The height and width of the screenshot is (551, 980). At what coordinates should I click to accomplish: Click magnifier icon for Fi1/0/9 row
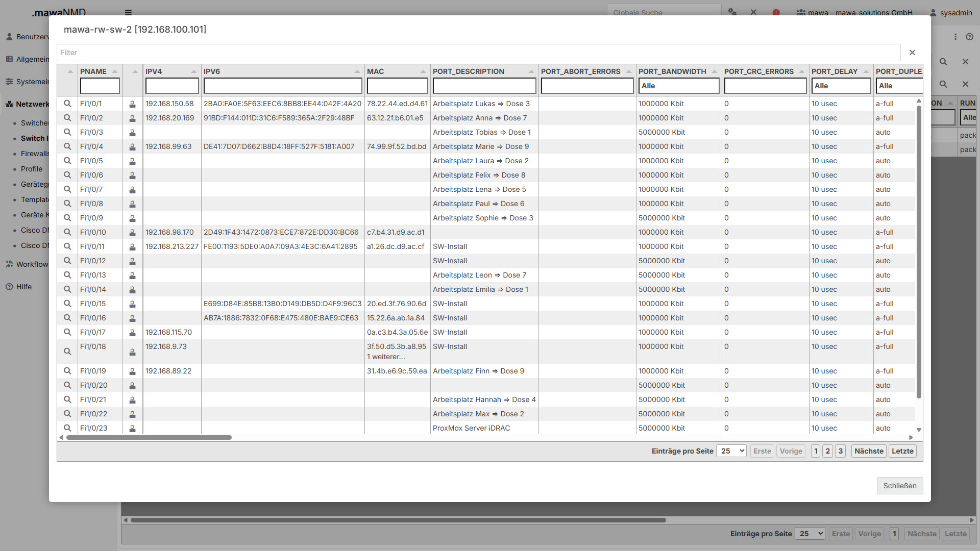click(x=67, y=218)
